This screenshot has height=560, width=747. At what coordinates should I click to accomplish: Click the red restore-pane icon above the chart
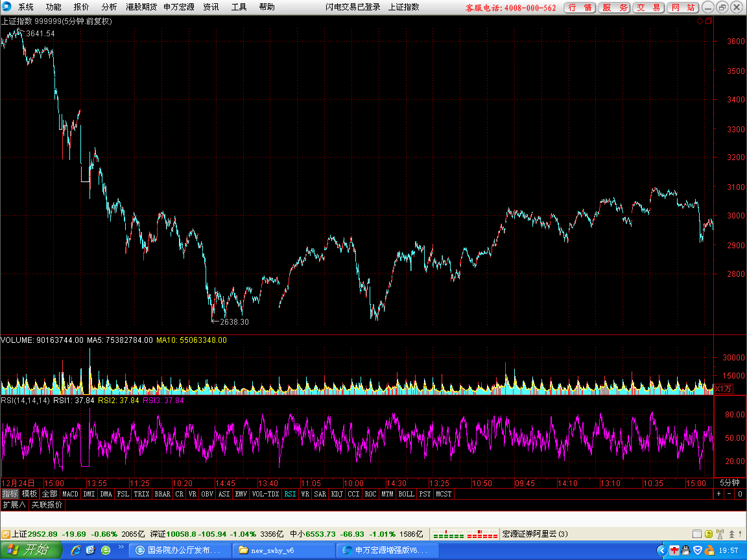point(708,21)
